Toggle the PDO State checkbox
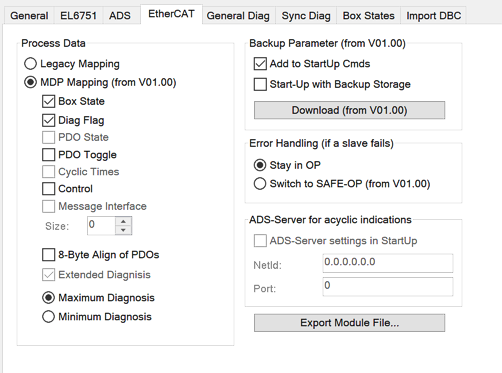 click(48, 137)
